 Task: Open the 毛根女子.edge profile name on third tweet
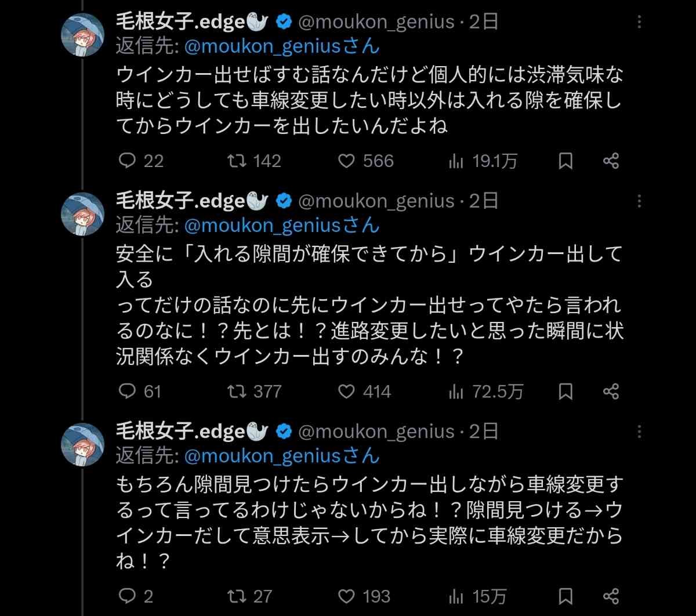(x=180, y=432)
